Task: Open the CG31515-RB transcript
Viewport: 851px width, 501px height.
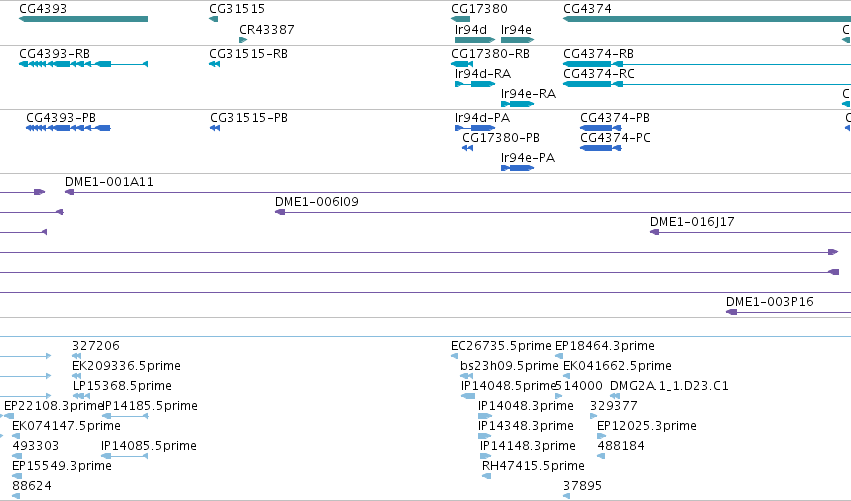Action: pyautogui.click(x=214, y=64)
